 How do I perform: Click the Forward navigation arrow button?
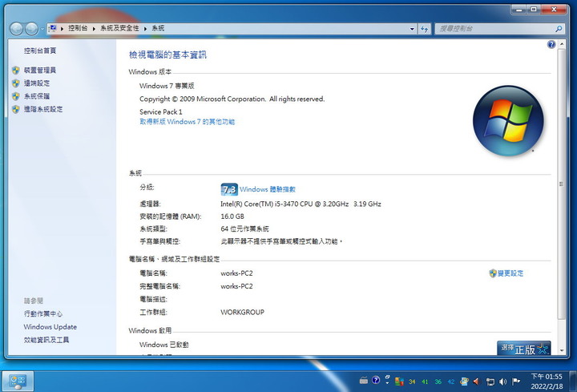31,29
